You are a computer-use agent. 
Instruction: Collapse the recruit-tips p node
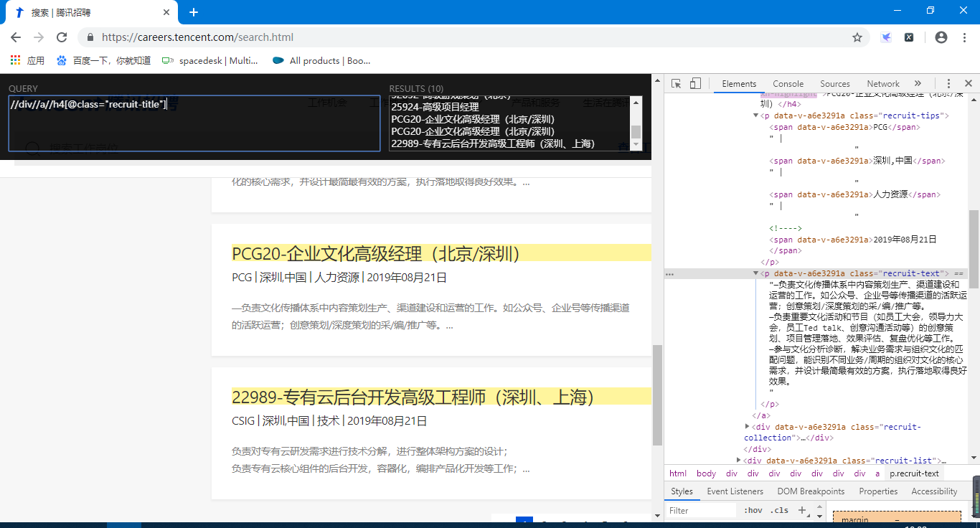click(x=755, y=115)
